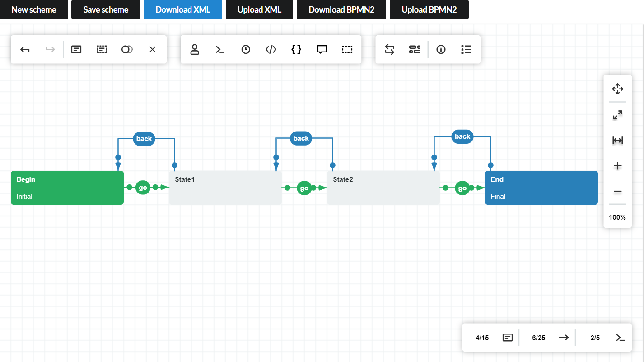Open the code snippet angle brackets icon
This screenshot has height=362, width=644.
coord(271,50)
